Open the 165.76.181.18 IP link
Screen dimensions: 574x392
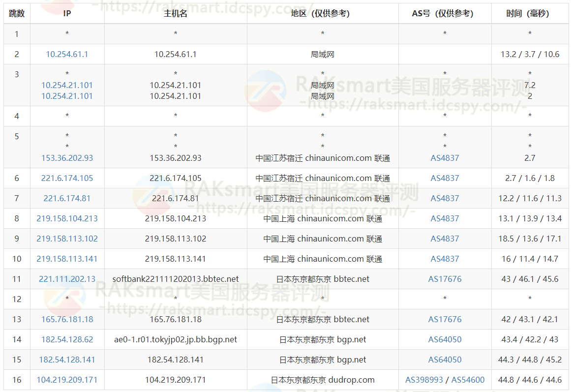click(x=67, y=319)
